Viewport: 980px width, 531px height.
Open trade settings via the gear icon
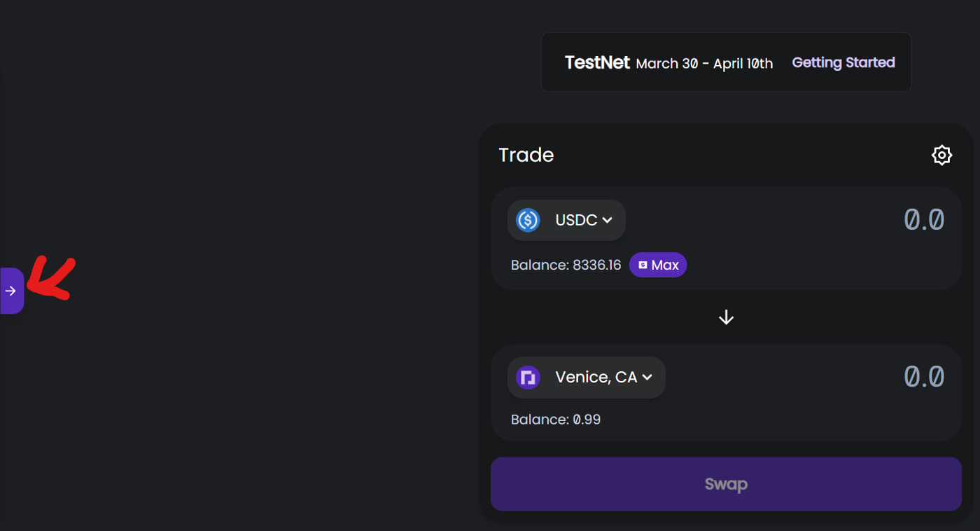(x=941, y=155)
